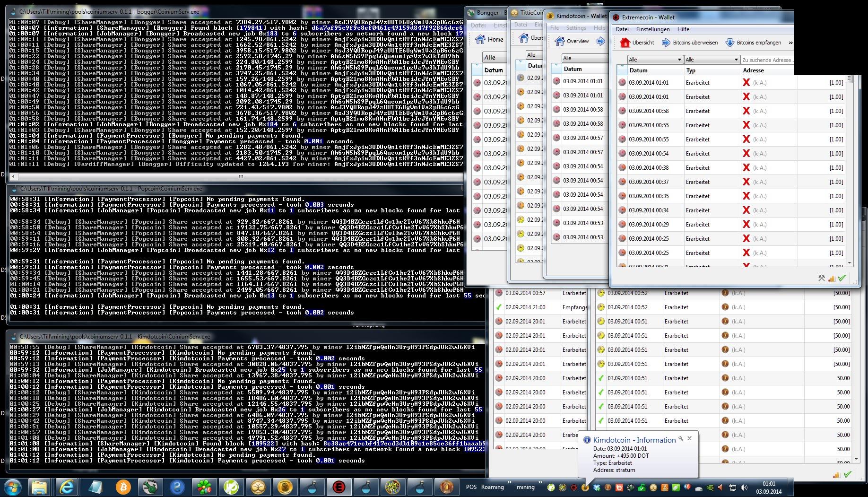Viewport: 868px width, 497px height.
Task: Click the red X in the 00:34 row
Action: pyautogui.click(x=746, y=210)
